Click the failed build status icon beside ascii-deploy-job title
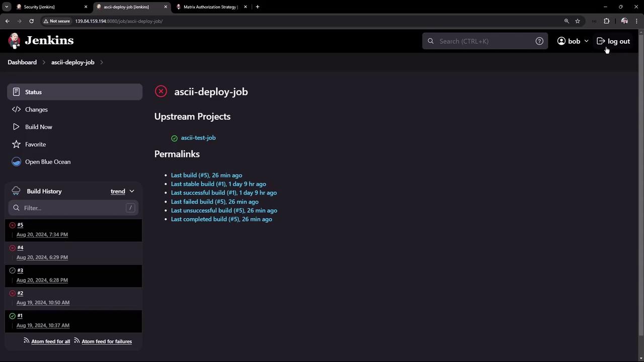644x362 pixels. [x=161, y=91]
